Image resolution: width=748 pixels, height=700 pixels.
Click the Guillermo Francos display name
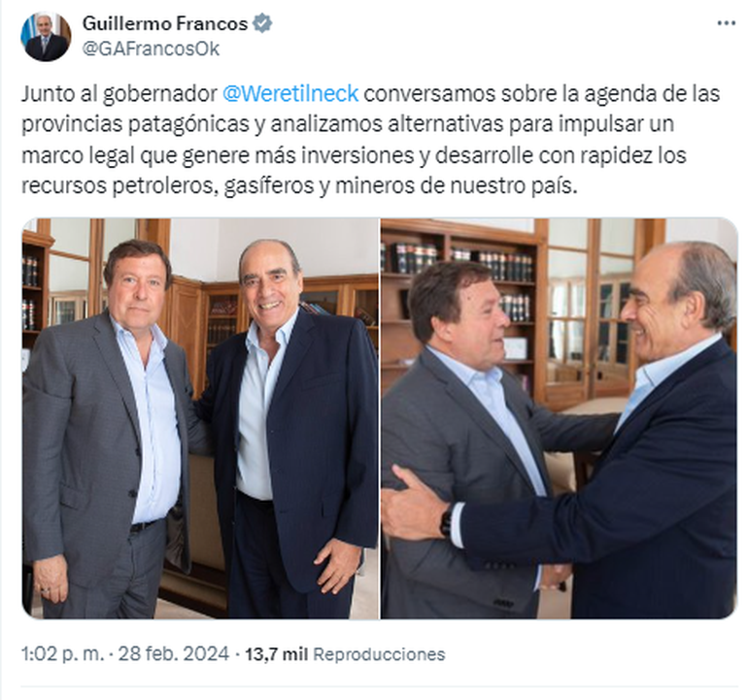coord(165,23)
